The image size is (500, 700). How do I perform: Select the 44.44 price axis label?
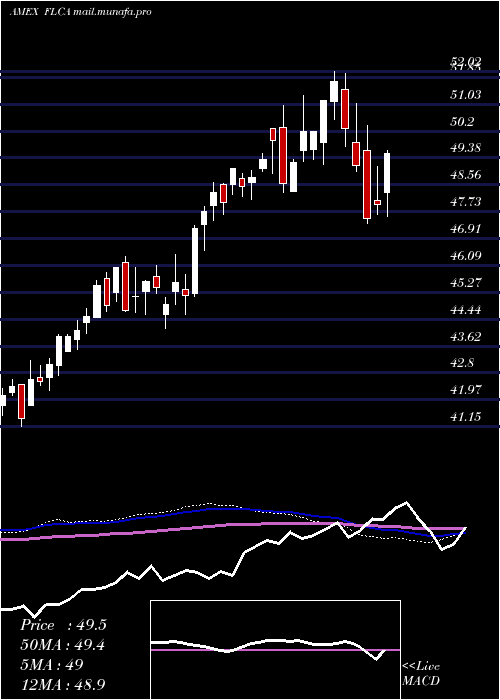466,310
